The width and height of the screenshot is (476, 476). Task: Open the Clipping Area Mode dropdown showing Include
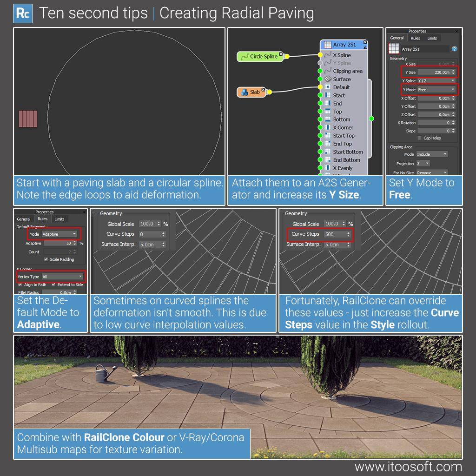[x=433, y=154]
